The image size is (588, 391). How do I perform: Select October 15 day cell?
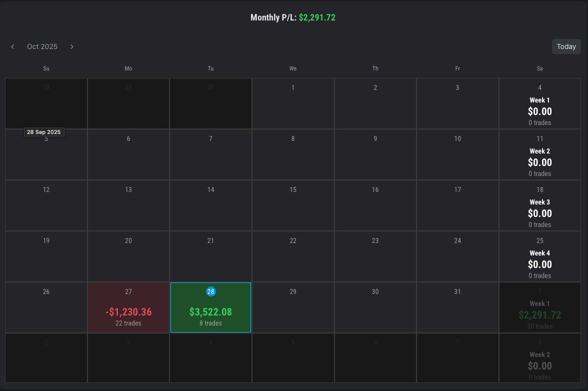(293, 205)
